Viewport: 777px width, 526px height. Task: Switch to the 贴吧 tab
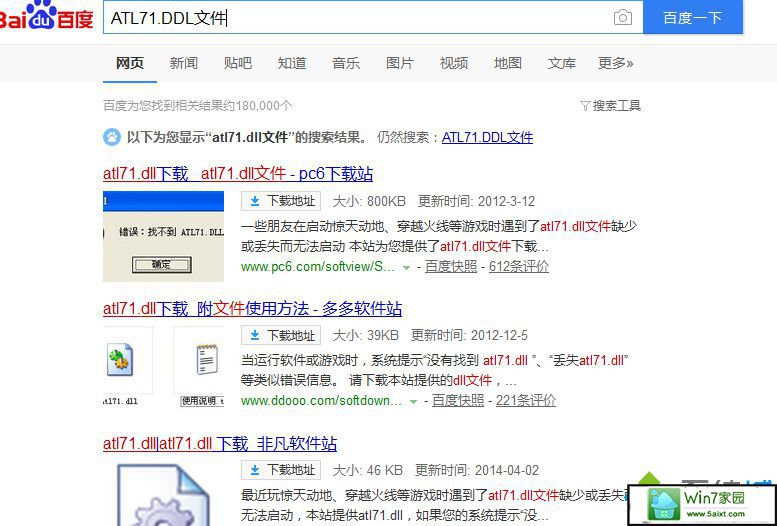click(x=238, y=63)
